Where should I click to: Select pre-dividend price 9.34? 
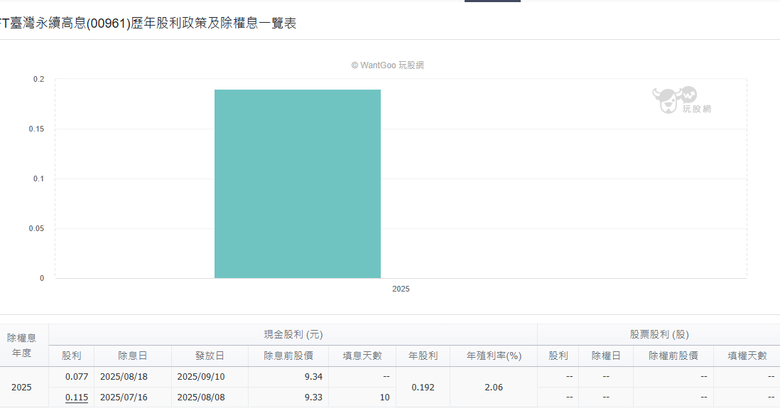313,377
